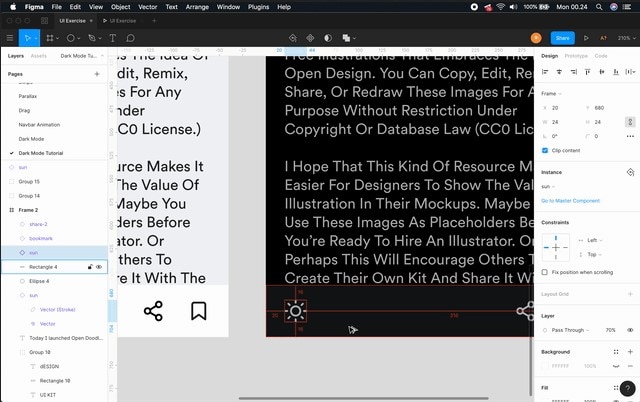The width and height of the screenshot is (640, 402).
Task: Start the presentation with the play icon
Action: point(586,38)
